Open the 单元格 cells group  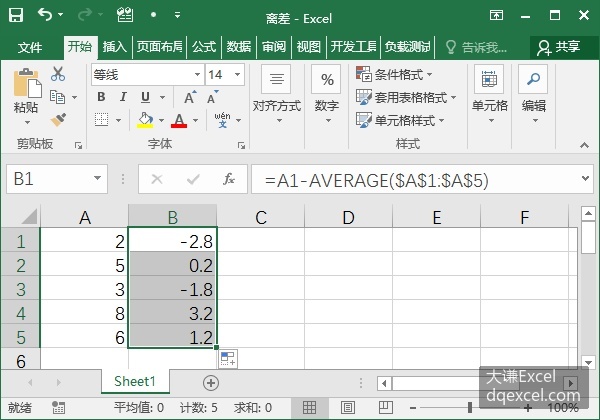[x=489, y=94]
